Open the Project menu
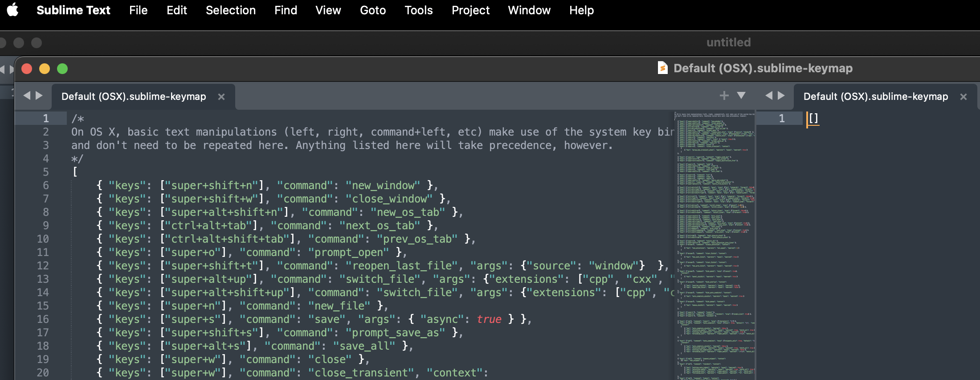Viewport: 980px width, 380px height. (x=470, y=10)
